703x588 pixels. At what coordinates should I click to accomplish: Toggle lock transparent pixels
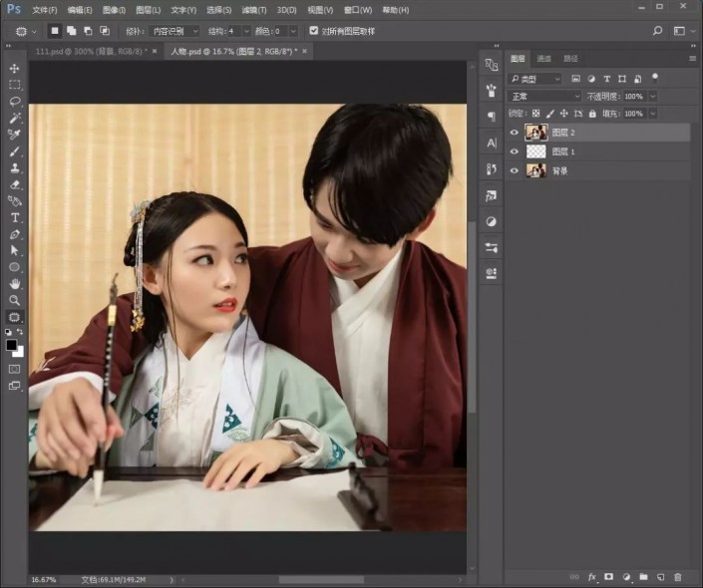click(535, 114)
